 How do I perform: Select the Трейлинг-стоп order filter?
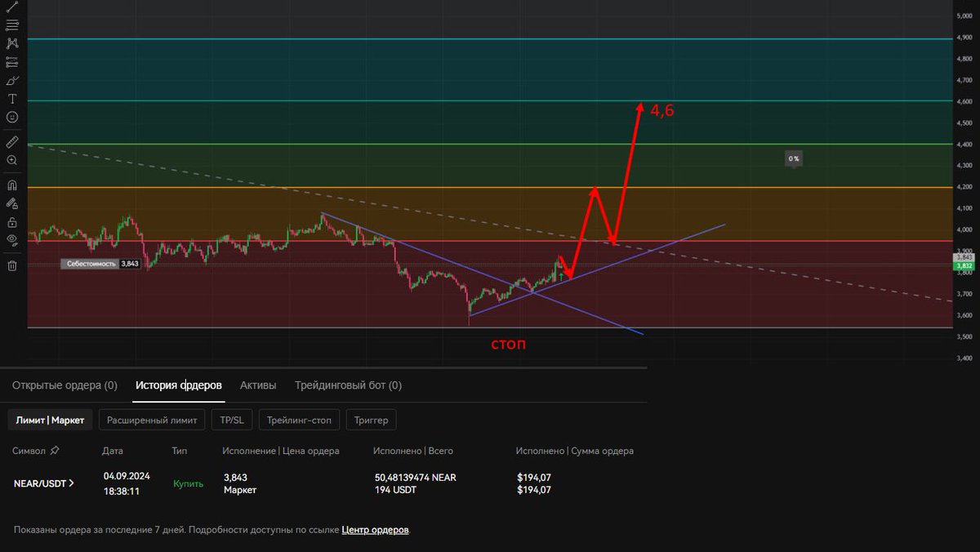point(299,420)
